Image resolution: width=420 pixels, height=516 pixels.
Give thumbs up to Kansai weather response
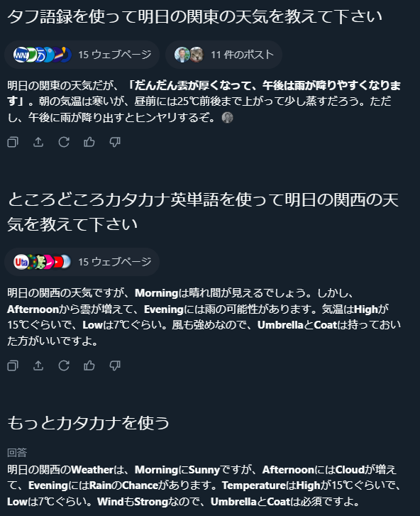tap(89, 366)
